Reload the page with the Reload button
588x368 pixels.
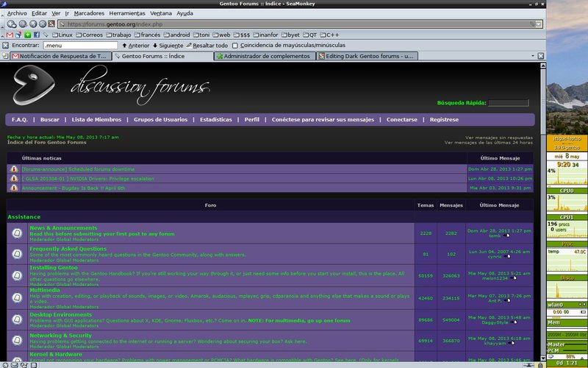point(33,24)
